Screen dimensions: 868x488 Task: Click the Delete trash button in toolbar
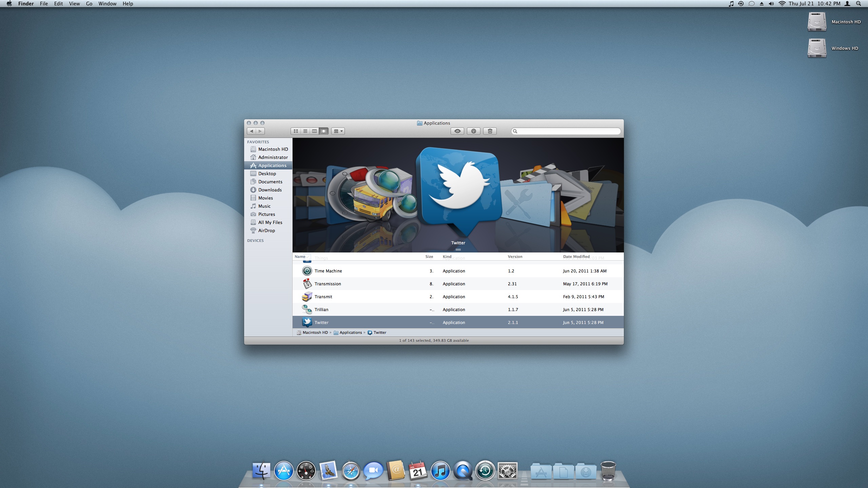click(490, 131)
